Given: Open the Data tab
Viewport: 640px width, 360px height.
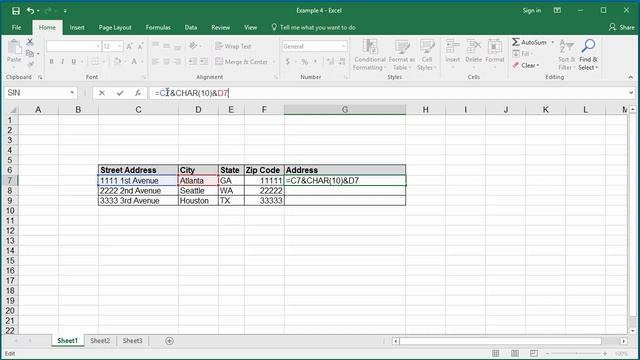Looking at the screenshot, I should point(191,27).
